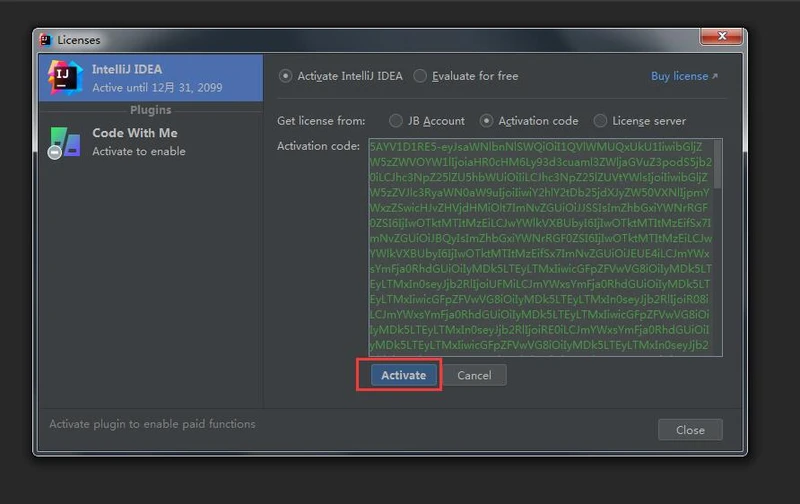The image size is (800, 504).
Task: Select the Activation code radio option
Action: [x=487, y=121]
